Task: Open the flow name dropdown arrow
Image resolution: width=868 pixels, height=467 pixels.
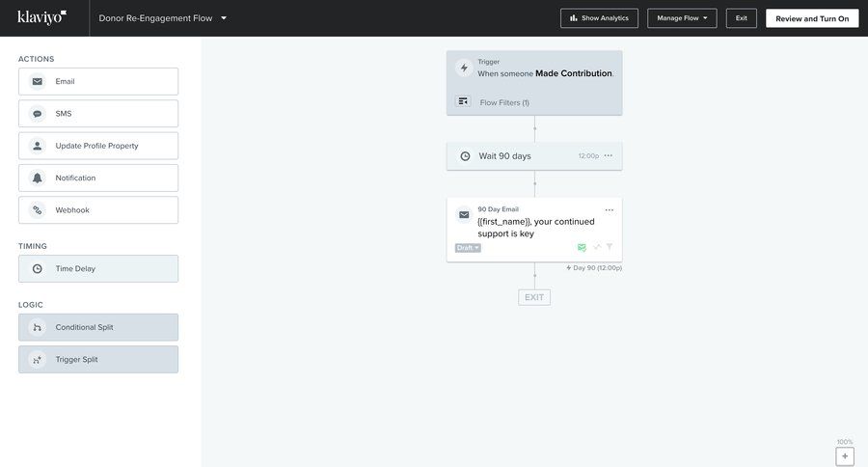Action: [x=224, y=18]
